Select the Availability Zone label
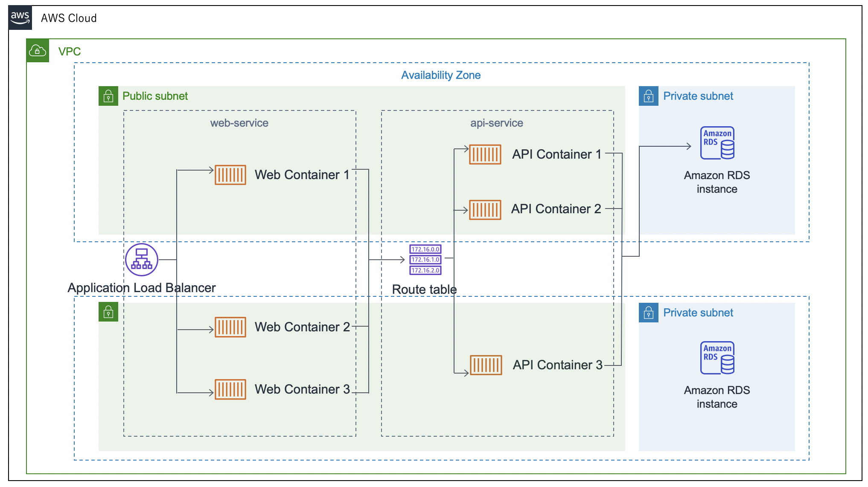This screenshot has height=487, width=868. tap(441, 75)
